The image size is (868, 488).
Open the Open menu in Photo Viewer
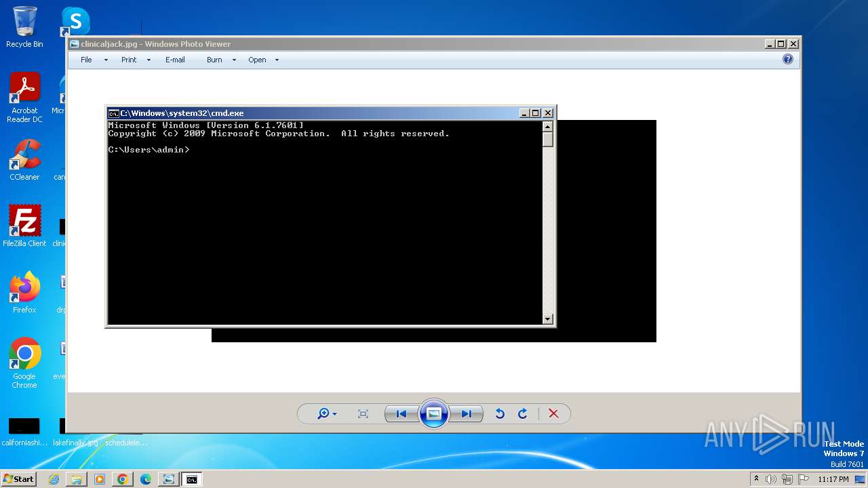click(x=257, y=60)
